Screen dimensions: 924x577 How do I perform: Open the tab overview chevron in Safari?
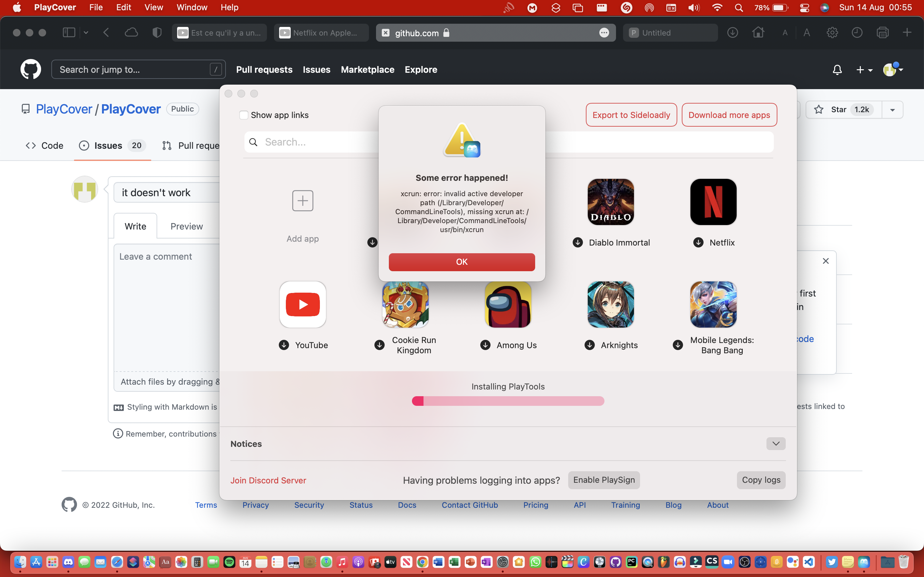coord(86,32)
